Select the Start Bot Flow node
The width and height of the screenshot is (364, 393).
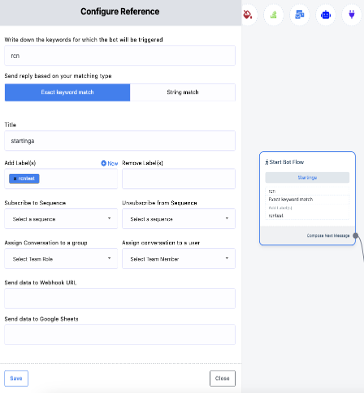click(x=307, y=198)
